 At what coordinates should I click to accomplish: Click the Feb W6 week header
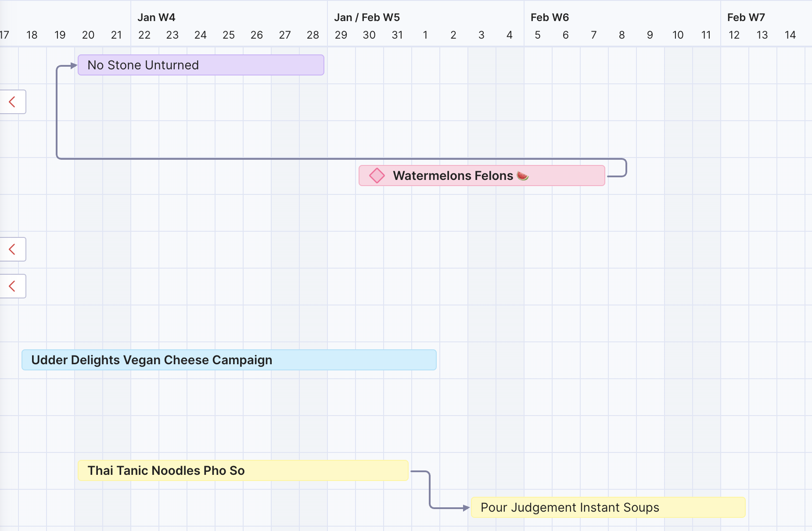[550, 18]
